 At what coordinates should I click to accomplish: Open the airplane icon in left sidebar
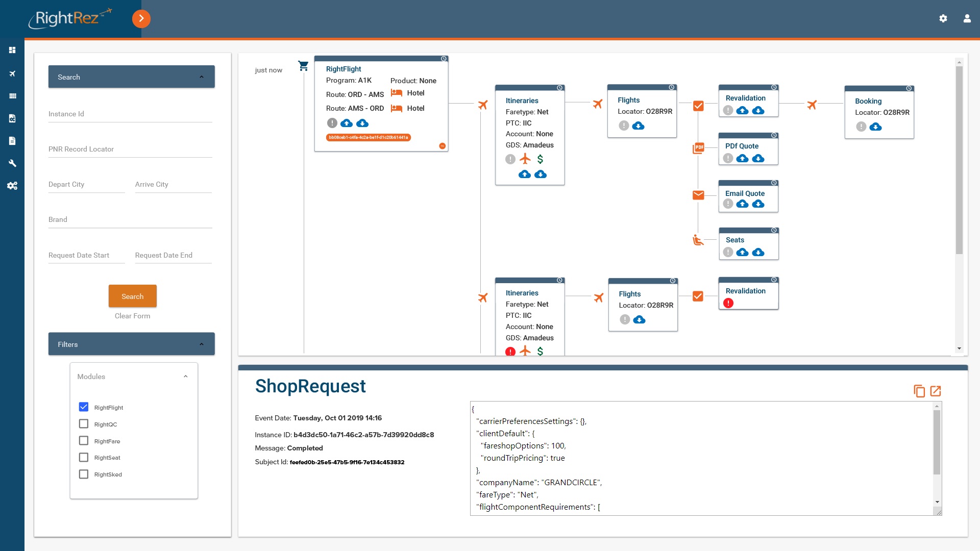coord(12,73)
